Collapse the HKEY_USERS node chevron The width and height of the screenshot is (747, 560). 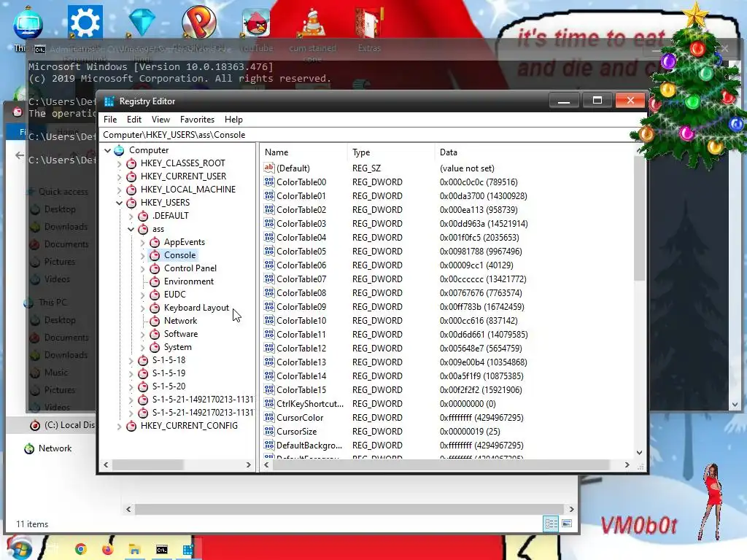(119, 203)
